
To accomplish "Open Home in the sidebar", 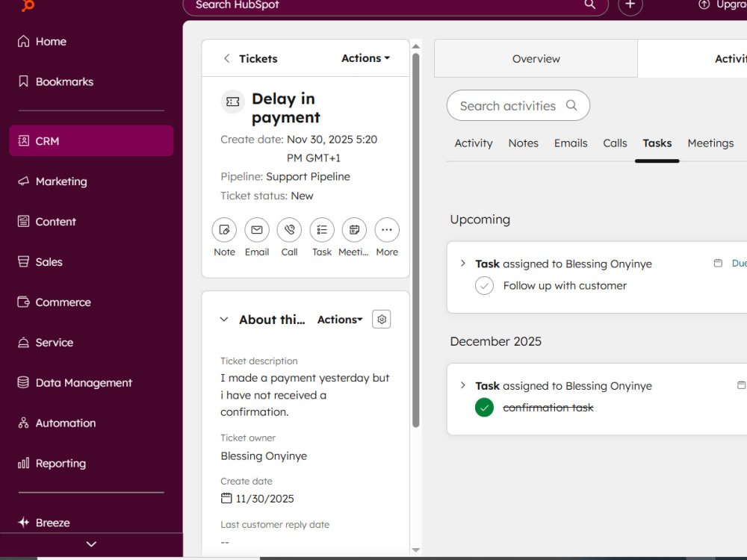I will [42, 41].
